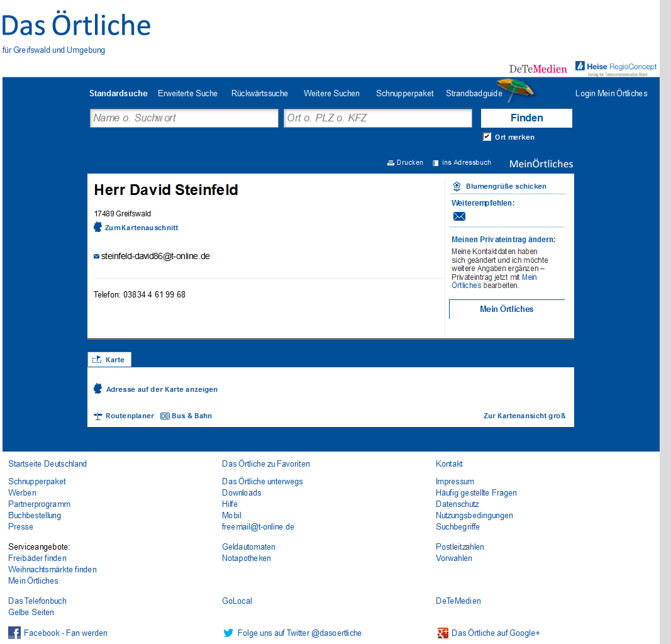The width and height of the screenshot is (671, 644).
Task: Click the Mein Örtliches button in the sidebar
Action: (x=507, y=309)
